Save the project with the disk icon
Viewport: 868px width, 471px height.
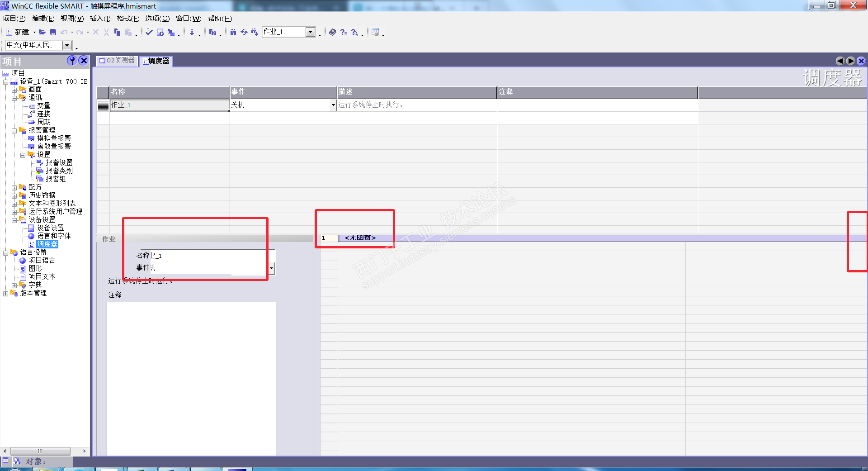point(53,32)
